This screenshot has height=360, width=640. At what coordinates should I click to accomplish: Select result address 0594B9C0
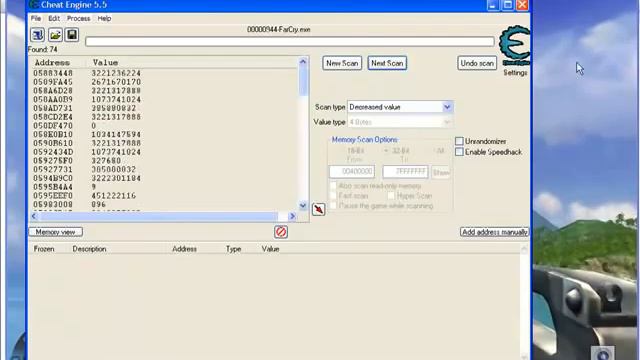tap(53, 178)
